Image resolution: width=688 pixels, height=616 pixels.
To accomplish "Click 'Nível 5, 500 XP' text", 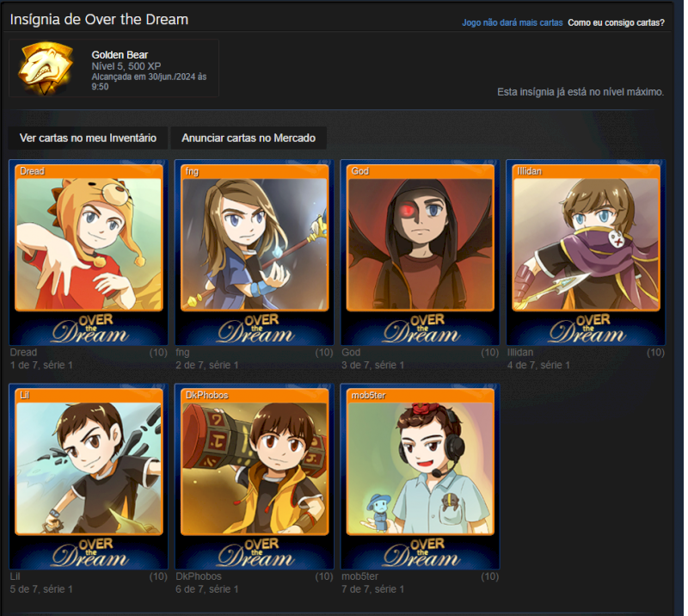I will [126, 66].
